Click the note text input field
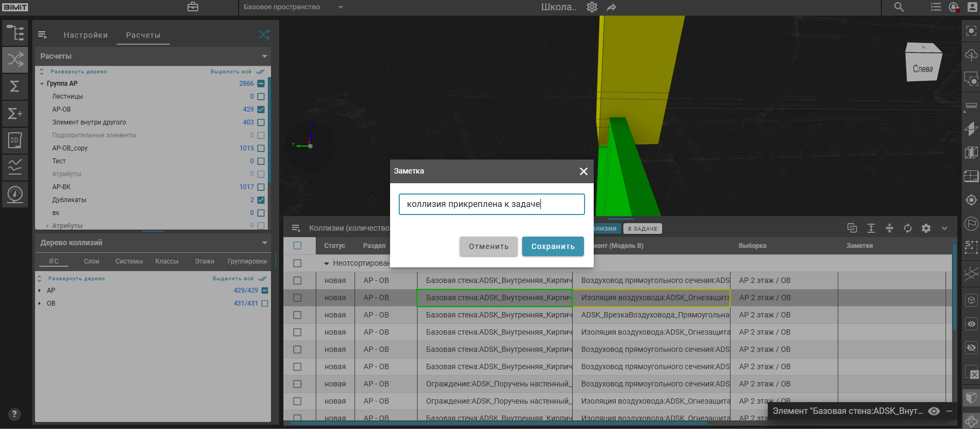Image resolution: width=980 pixels, height=429 pixels. (491, 204)
